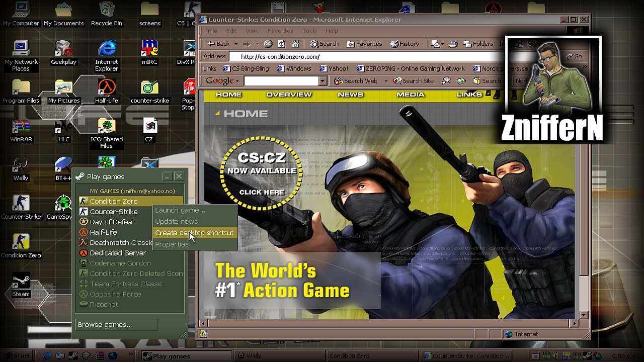Image resolution: width=644 pixels, height=362 pixels.
Task: Select Launch game... in the context menu
Action: [195, 210]
